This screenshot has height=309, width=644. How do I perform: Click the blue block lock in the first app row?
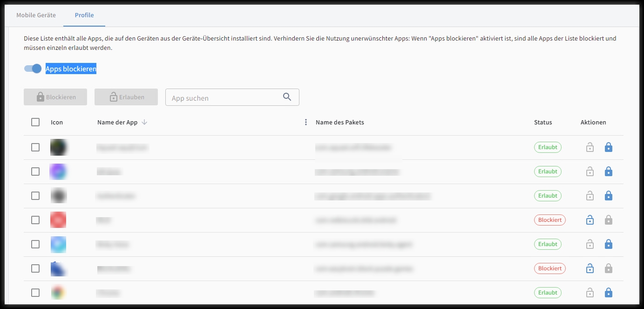pos(608,147)
